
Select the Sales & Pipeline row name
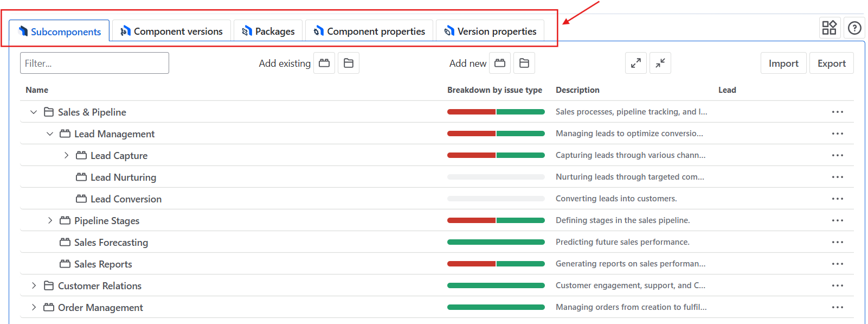(x=92, y=112)
